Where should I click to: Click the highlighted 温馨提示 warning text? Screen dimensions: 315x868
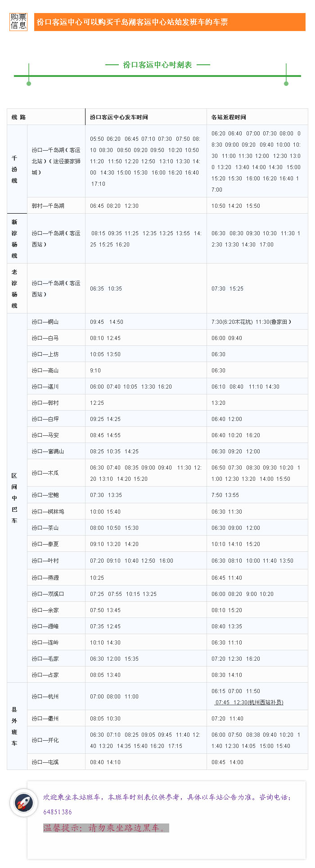106,828
